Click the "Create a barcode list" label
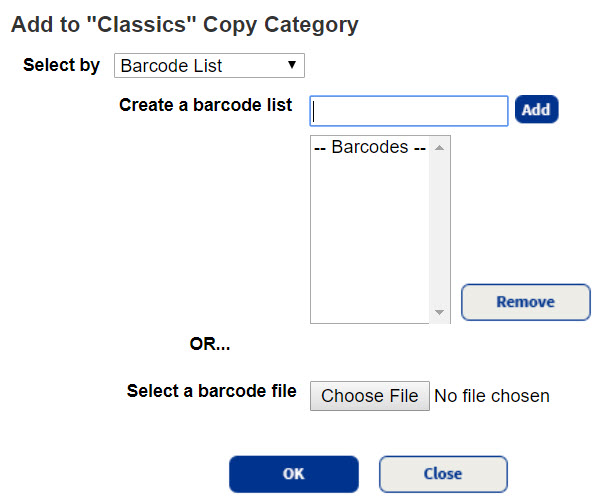 pos(205,105)
